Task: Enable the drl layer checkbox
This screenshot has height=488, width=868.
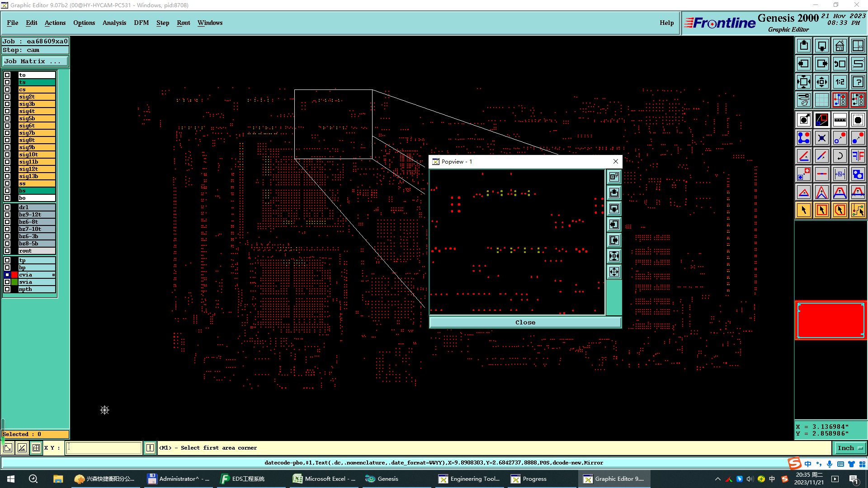Action: pos(7,207)
